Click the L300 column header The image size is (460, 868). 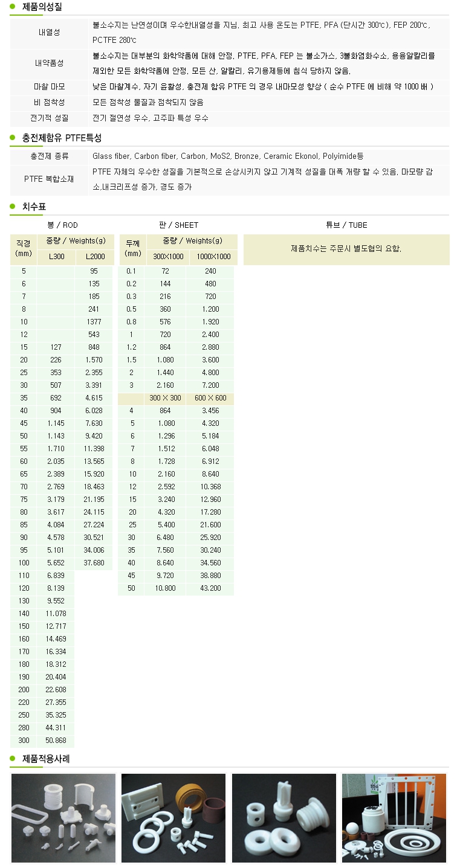tap(56, 257)
